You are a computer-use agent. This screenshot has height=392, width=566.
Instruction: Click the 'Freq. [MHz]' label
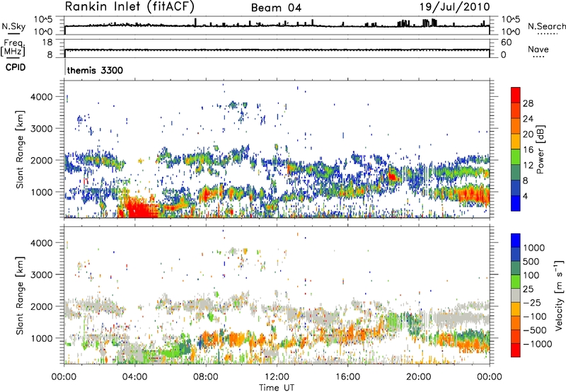(x=13, y=48)
